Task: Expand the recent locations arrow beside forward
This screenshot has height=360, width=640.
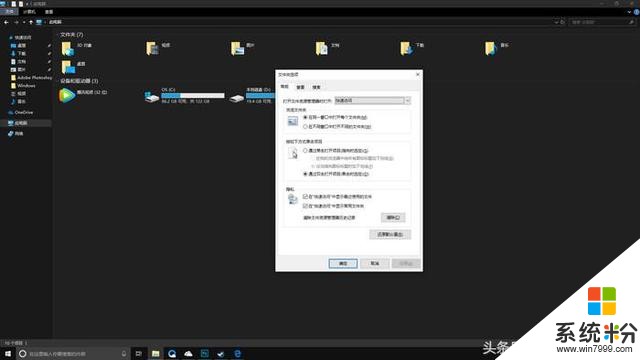Action: (x=24, y=22)
